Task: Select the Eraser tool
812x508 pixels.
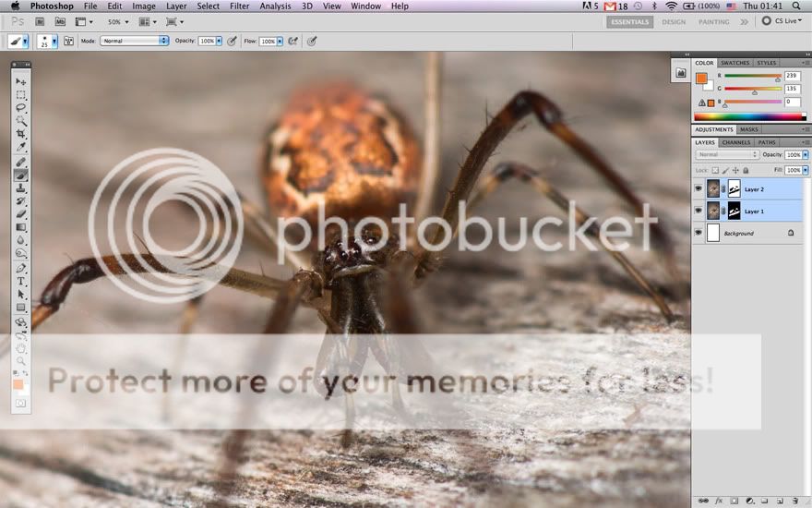Action: [20, 214]
